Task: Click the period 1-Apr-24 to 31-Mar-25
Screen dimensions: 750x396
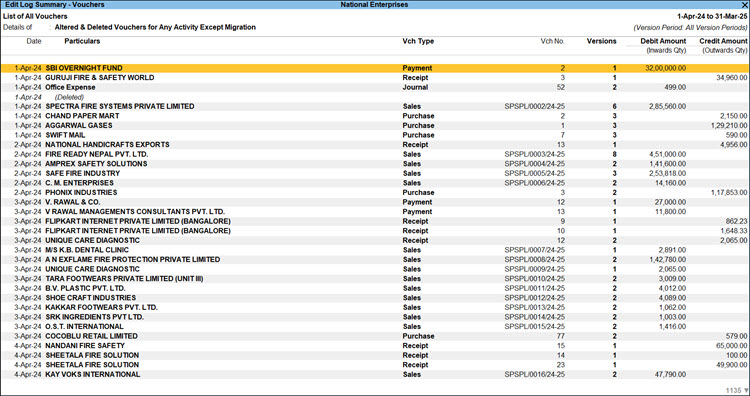Action: (x=712, y=16)
